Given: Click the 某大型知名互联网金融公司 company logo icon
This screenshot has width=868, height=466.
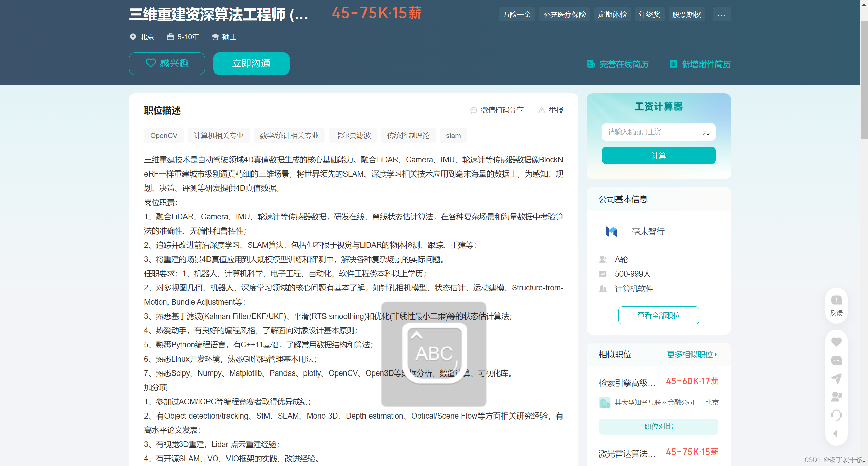Looking at the screenshot, I should pyautogui.click(x=605, y=403).
